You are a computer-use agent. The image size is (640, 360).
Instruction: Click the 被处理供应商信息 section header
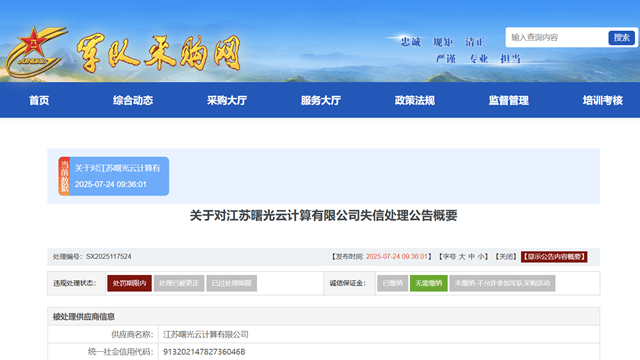pos(84,317)
